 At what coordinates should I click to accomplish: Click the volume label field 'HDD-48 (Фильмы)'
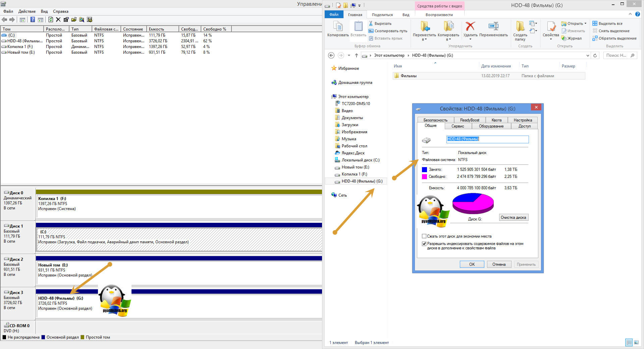click(487, 139)
